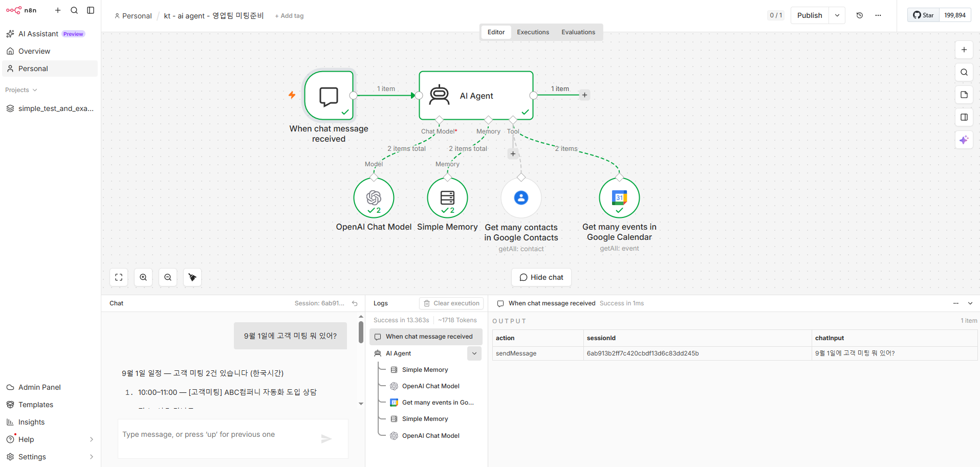Viewport: 980px width, 467px height.
Task: Add a tool via plus under Tool connector
Action: [513, 153]
